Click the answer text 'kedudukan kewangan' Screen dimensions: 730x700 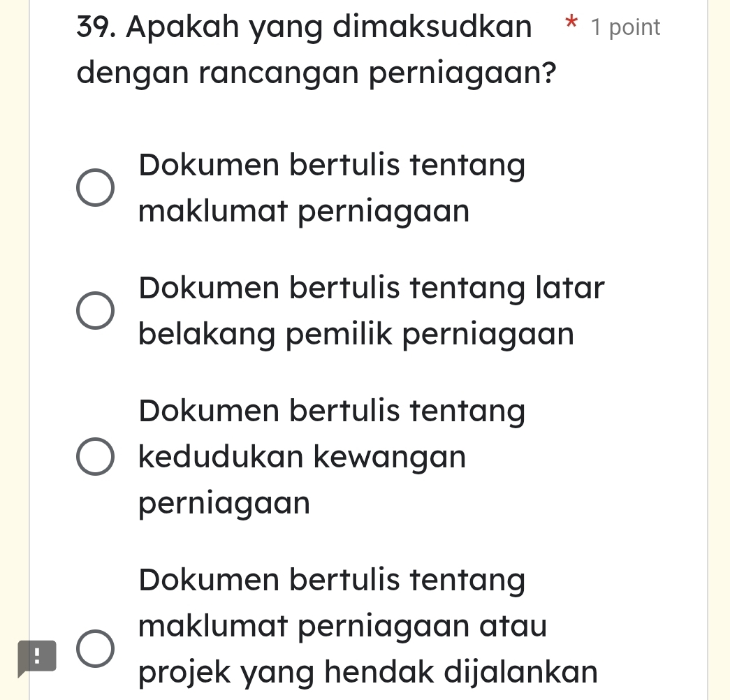302,458
